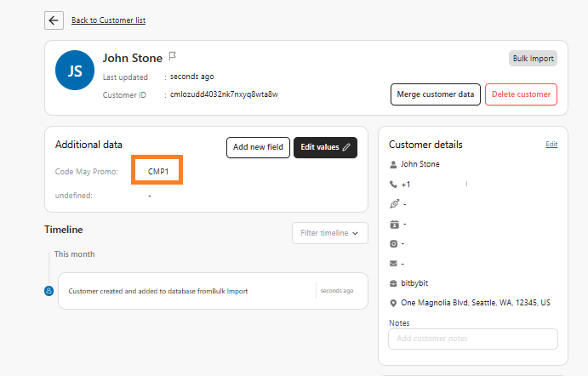Click the briefcase company icon
588x376 pixels.
tap(393, 283)
